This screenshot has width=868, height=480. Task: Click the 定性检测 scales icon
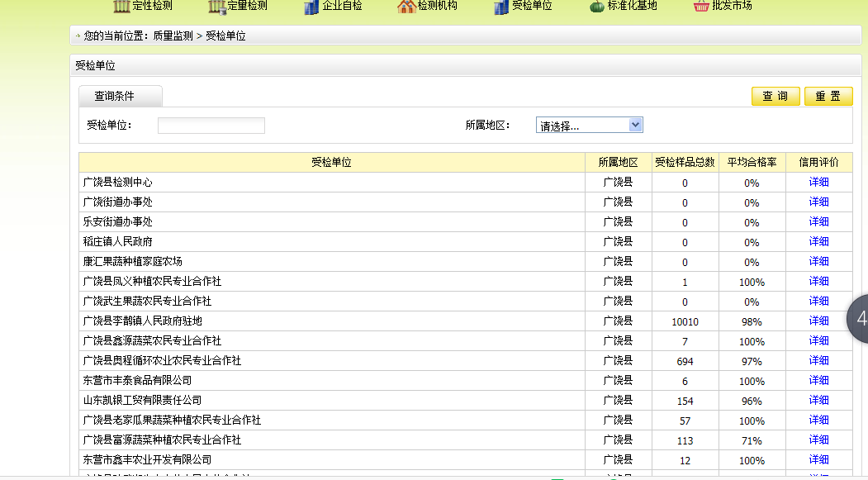pos(121,6)
